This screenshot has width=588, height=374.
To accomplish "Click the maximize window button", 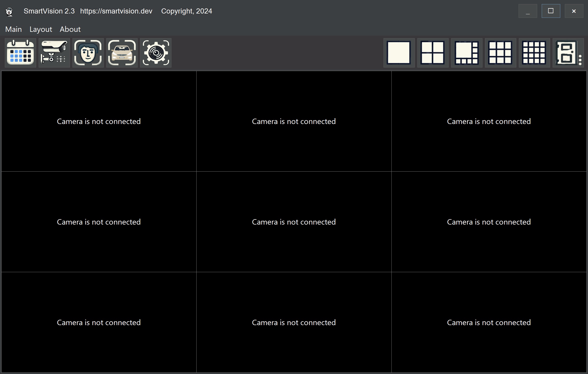I will 551,11.
